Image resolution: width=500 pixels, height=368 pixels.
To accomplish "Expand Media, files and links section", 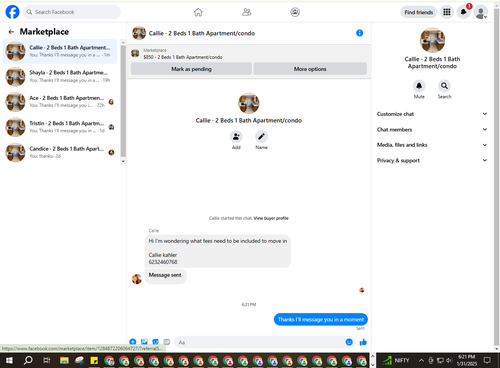I will (432, 145).
